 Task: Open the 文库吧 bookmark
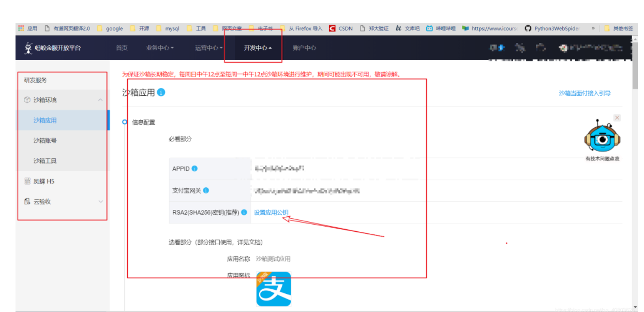(408, 28)
